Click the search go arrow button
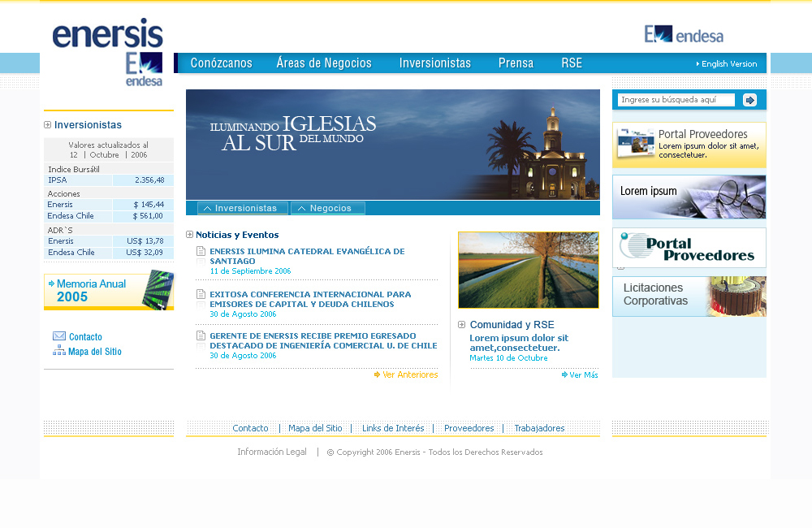The height and width of the screenshot is (528, 812). [x=749, y=100]
